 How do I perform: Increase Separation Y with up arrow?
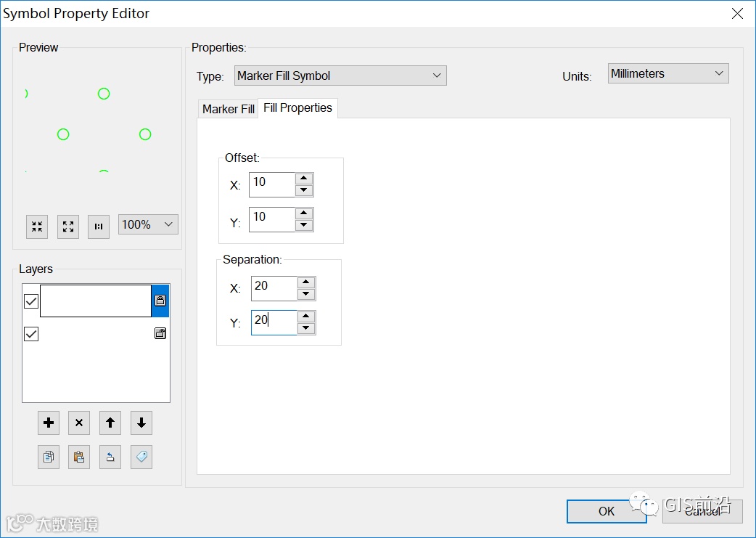(x=306, y=317)
